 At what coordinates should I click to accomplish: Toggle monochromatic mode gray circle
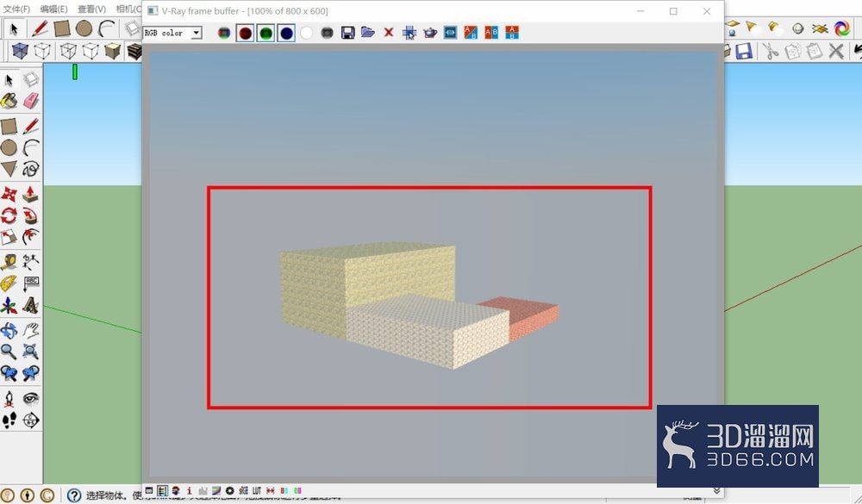(327, 33)
